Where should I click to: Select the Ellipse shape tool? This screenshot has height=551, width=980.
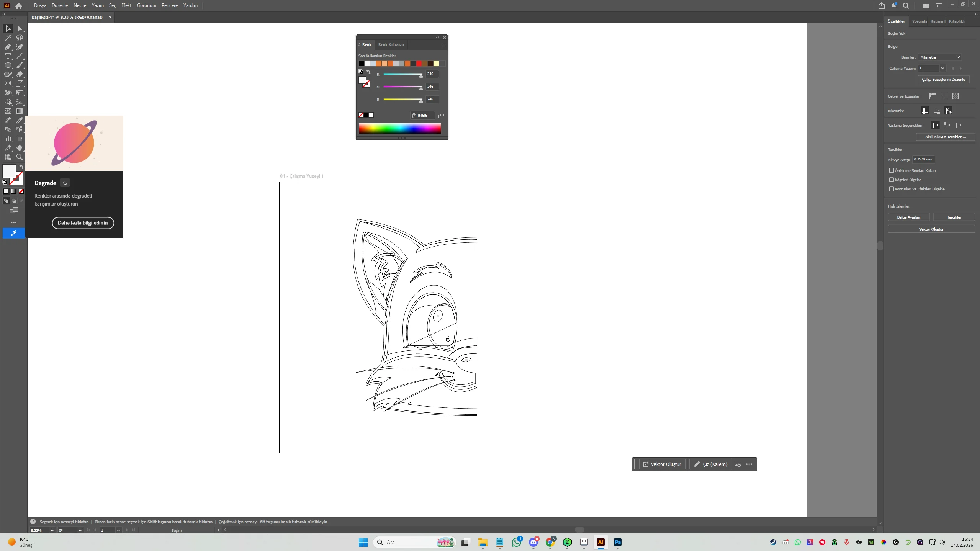tap(8, 65)
